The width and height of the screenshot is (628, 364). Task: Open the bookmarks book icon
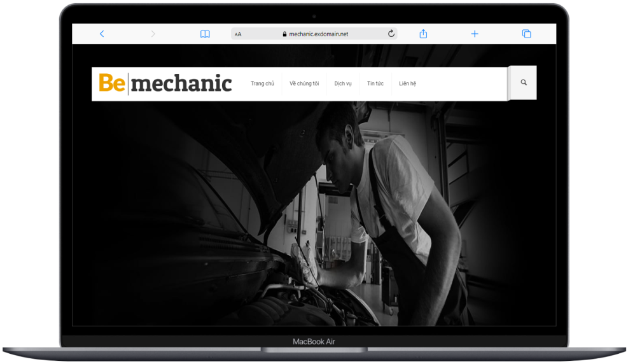205,34
